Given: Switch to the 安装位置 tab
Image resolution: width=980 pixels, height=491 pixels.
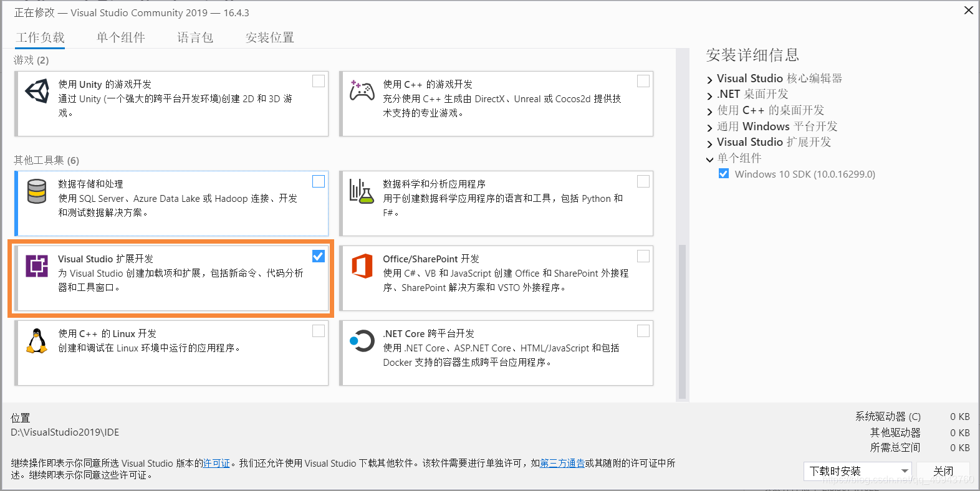Looking at the screenshot, I should (270, 37).
